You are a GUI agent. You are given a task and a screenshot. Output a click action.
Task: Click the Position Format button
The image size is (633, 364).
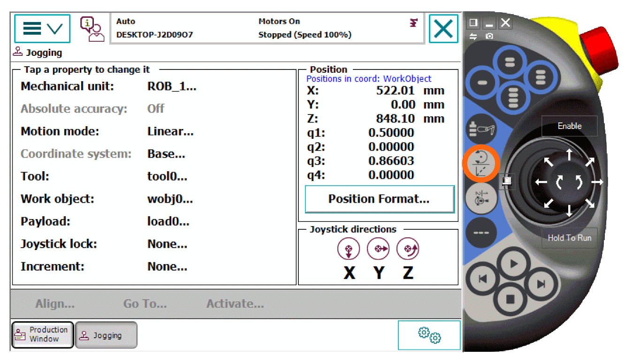point(379,199)
